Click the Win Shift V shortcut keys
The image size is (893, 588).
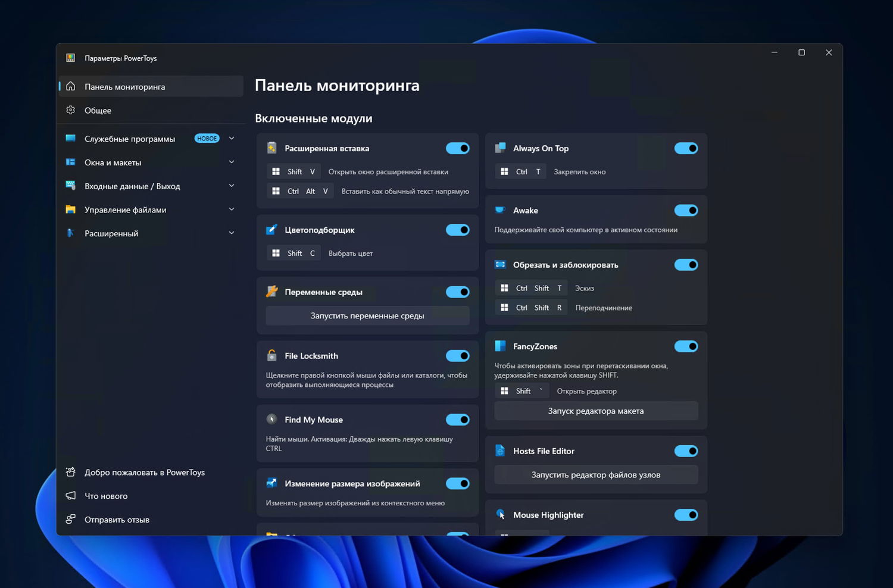(x=293, y=171)
